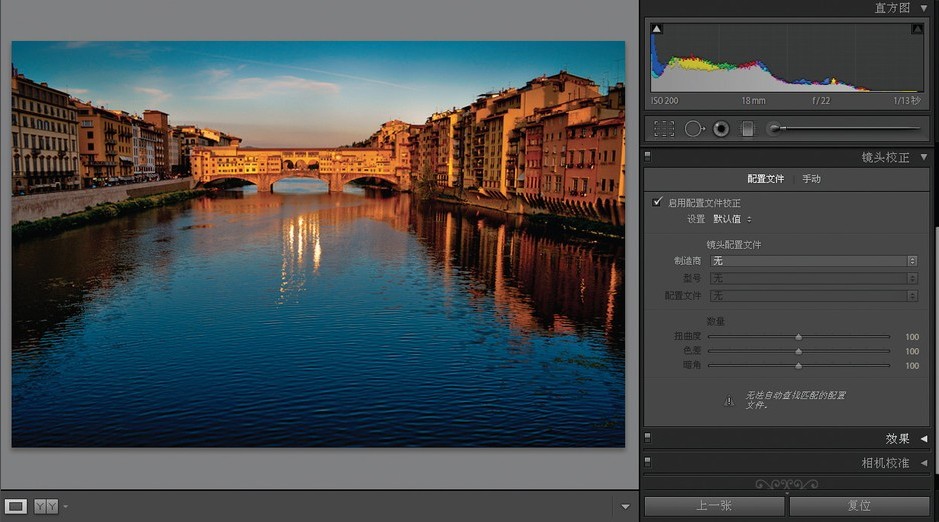Expand the 效果 panel
Viewport: 939px width, 522px height.
(924, 439)
